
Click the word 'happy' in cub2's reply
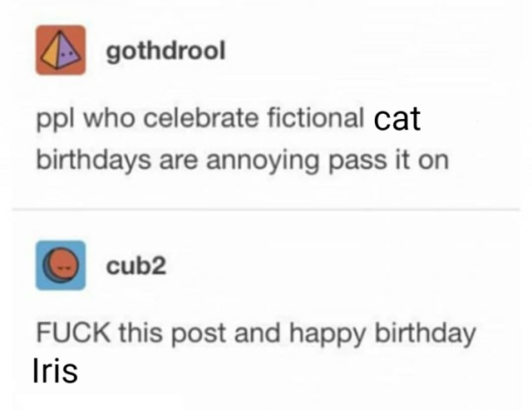[328, 333]
